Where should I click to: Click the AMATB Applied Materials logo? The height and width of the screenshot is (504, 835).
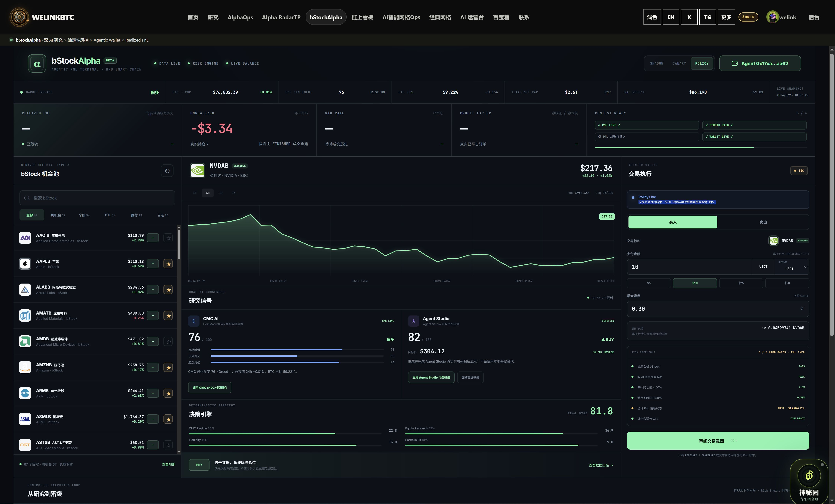tap(25, 315)
